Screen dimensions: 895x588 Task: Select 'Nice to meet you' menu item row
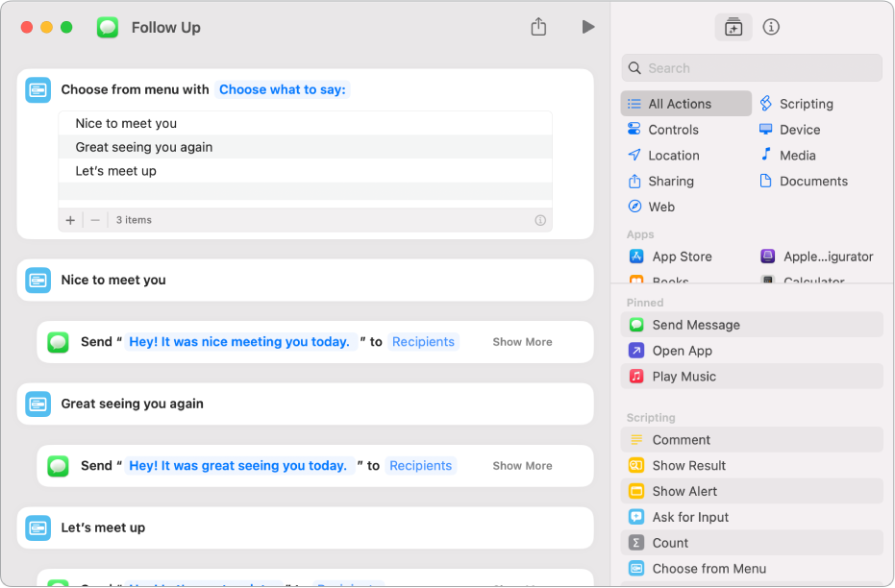point(306,123)
